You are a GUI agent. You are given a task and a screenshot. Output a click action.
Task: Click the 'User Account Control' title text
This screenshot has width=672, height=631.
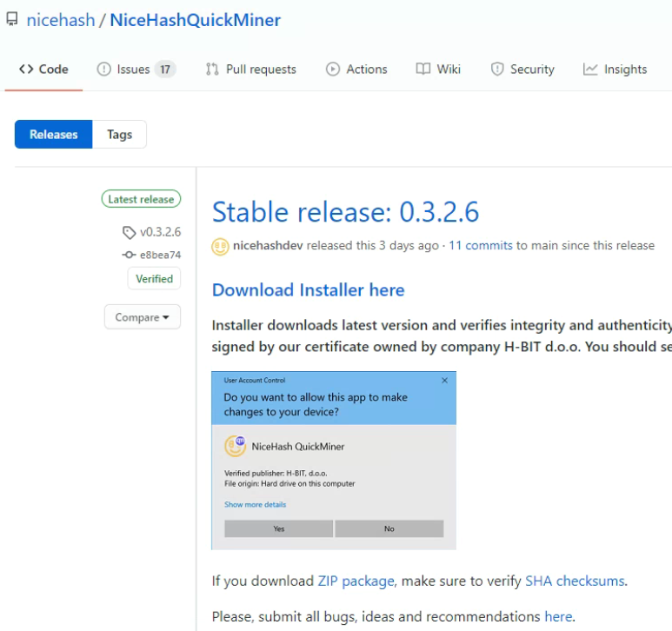(255, 381)
